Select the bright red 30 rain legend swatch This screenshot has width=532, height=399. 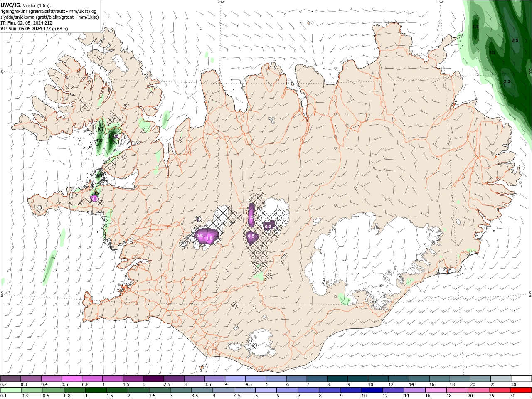[521, 390]
